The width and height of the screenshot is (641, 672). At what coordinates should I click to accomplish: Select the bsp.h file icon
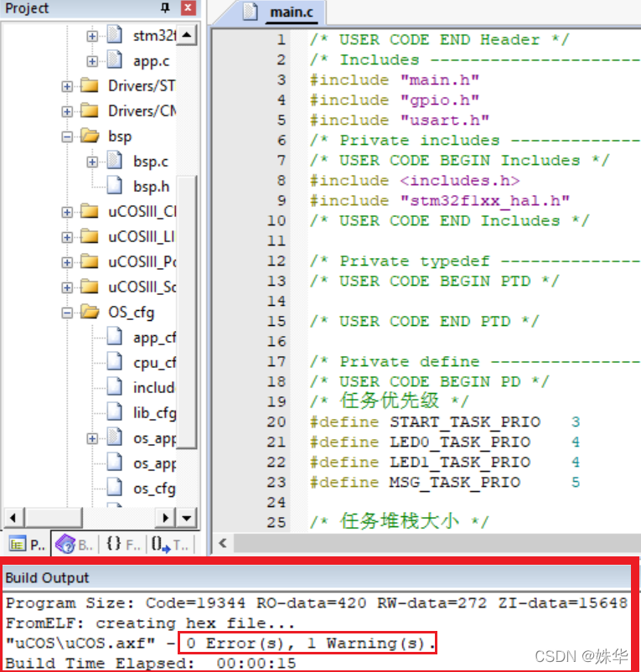115,185
